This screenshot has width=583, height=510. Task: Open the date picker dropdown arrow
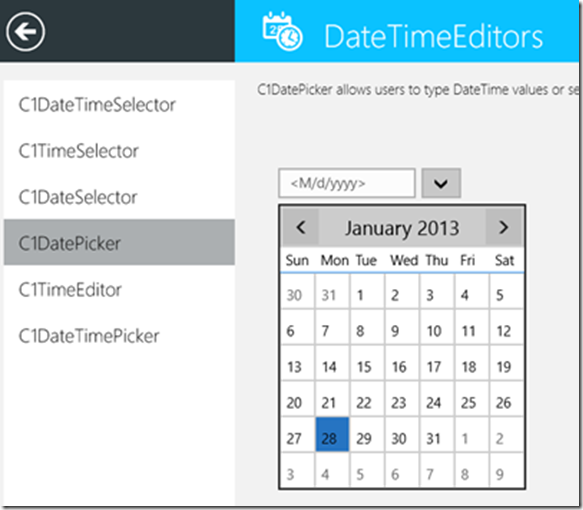point(441,183)
